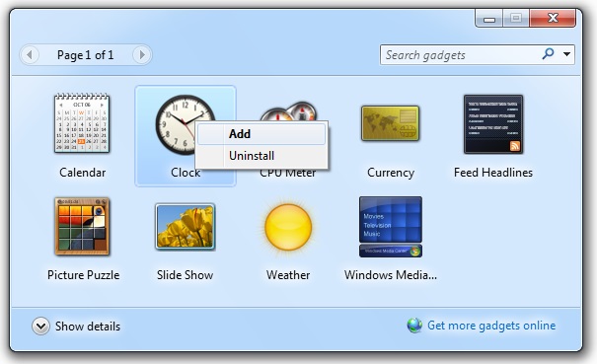This screenshot has height=364, width=597.
Task: Click the Search gadgets input field
Action: click(x=461, y=55)
